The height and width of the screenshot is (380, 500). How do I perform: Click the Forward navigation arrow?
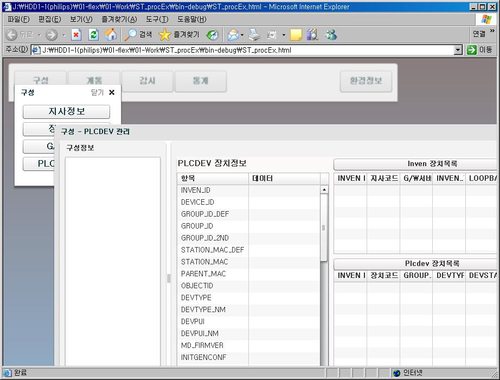(51, 35)
